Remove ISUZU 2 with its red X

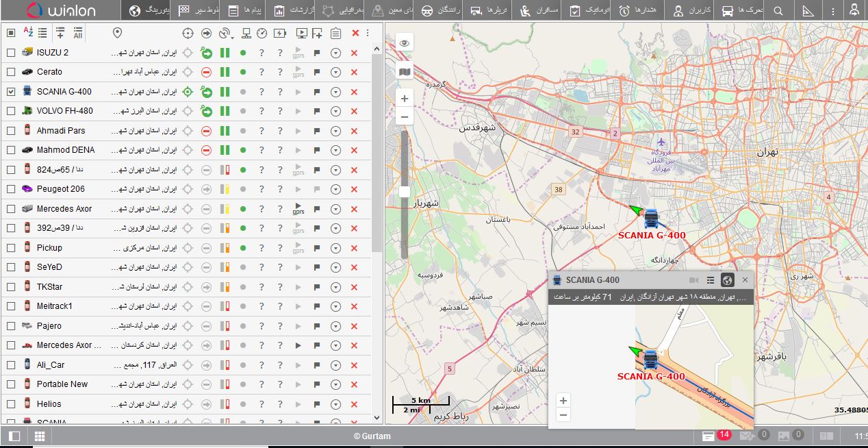(x=354, y=53)
